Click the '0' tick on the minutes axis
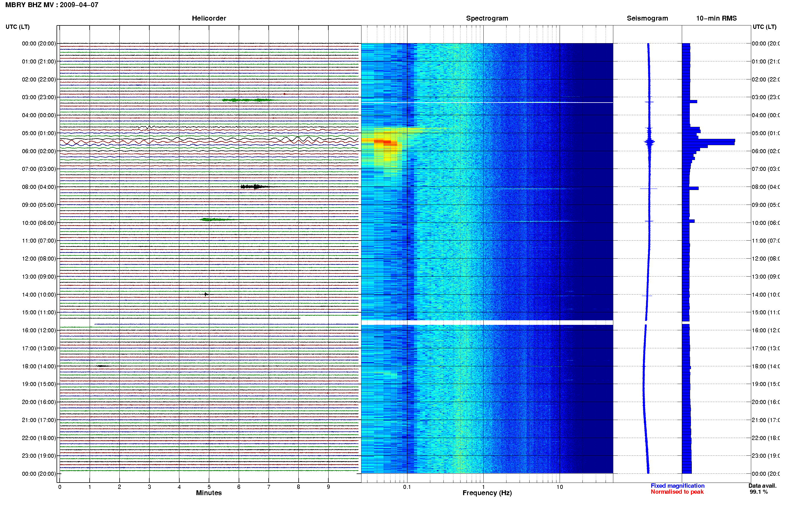Viewport: 812px width, 508px height. 60,487
